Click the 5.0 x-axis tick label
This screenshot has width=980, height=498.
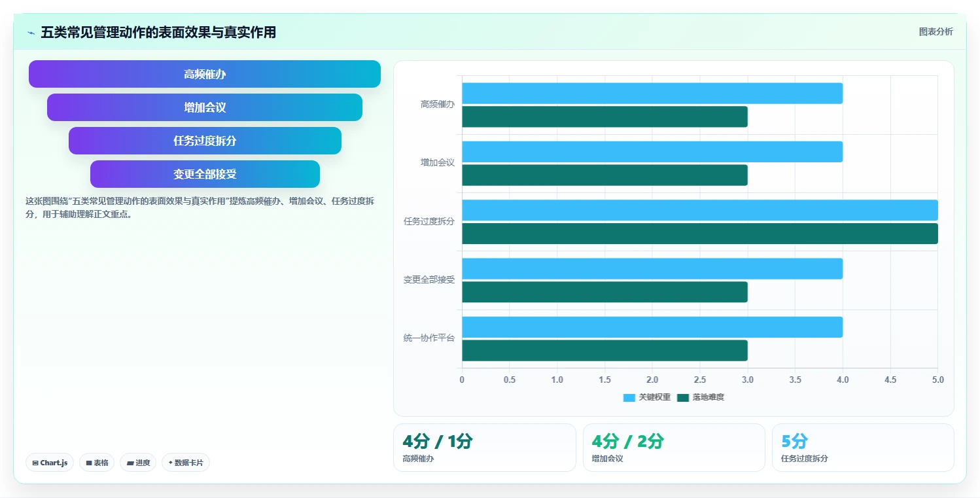[938, 380]
